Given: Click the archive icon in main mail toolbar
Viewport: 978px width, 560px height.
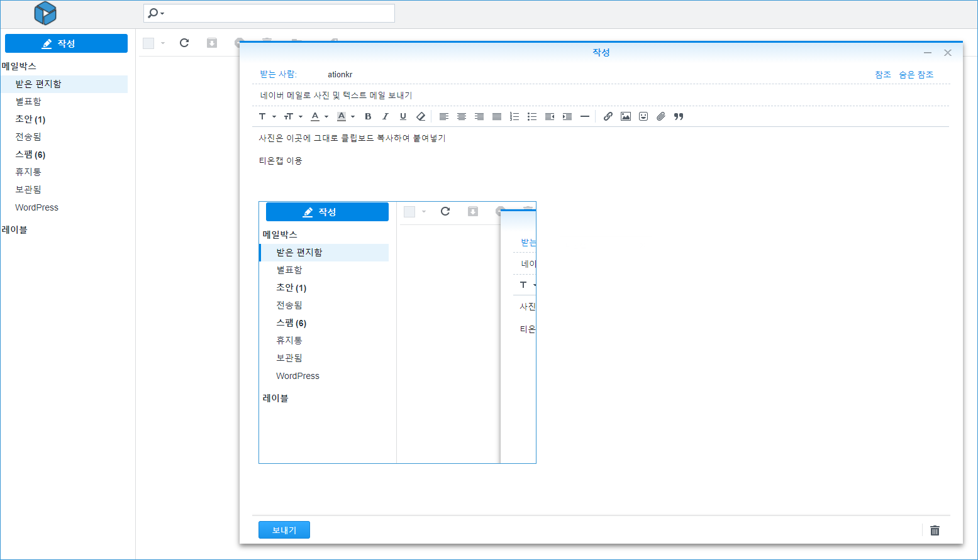Looking at the screenshot, I should click(212, 43).
